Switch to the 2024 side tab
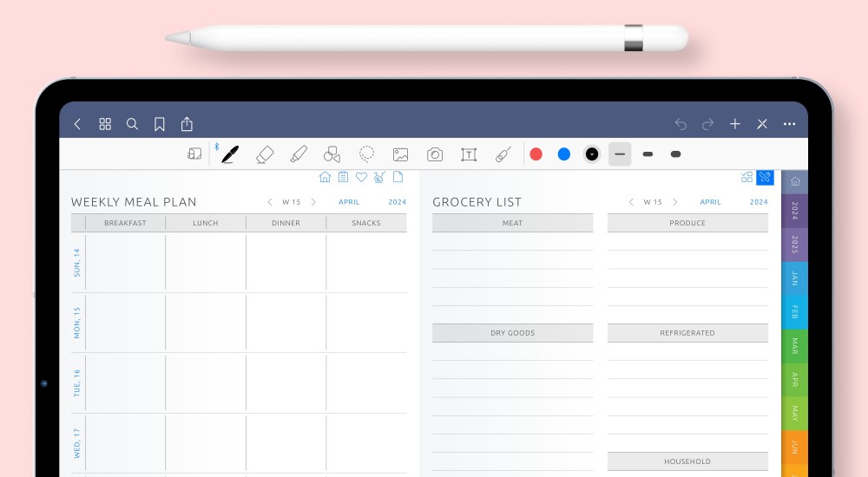 point(795,211)
